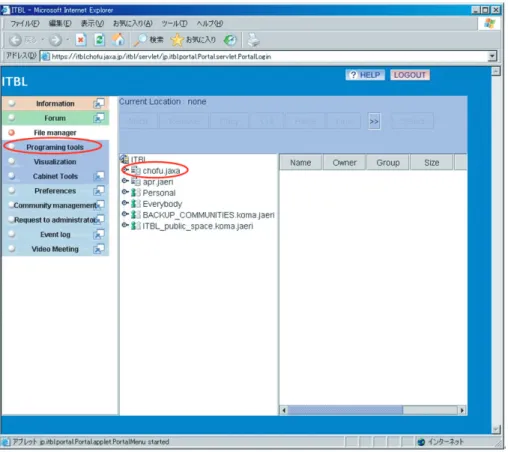508x452 pixels.
Task: Expand the Personal tree node
Action: click(125, 192)
